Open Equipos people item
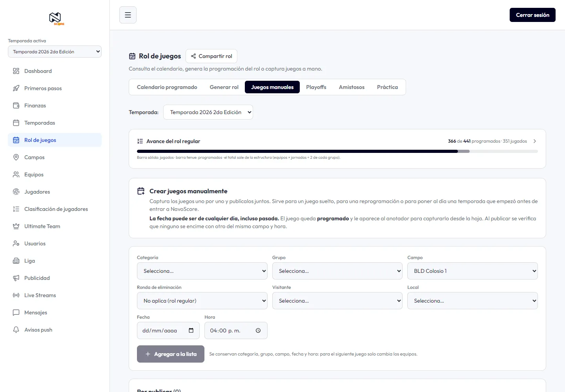565x392 pixels. [55, 174]
